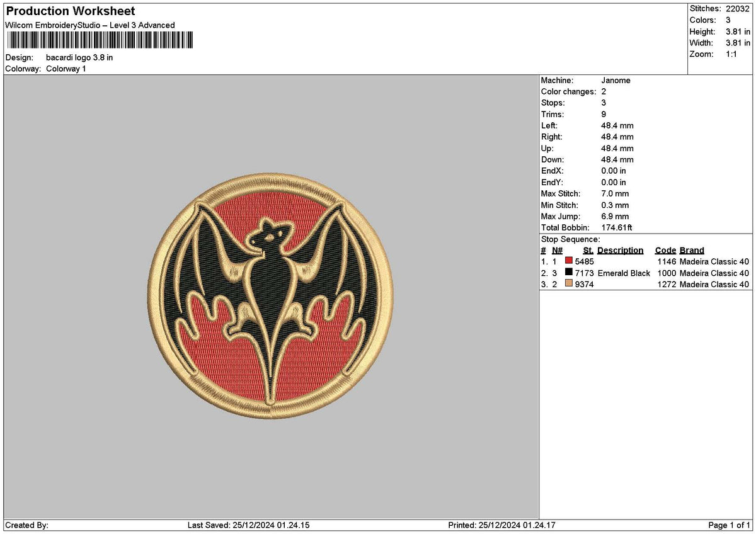756x534 pixels.
Task: Select the Total Bobbin value 174.61ft
Action: (617, 227)
